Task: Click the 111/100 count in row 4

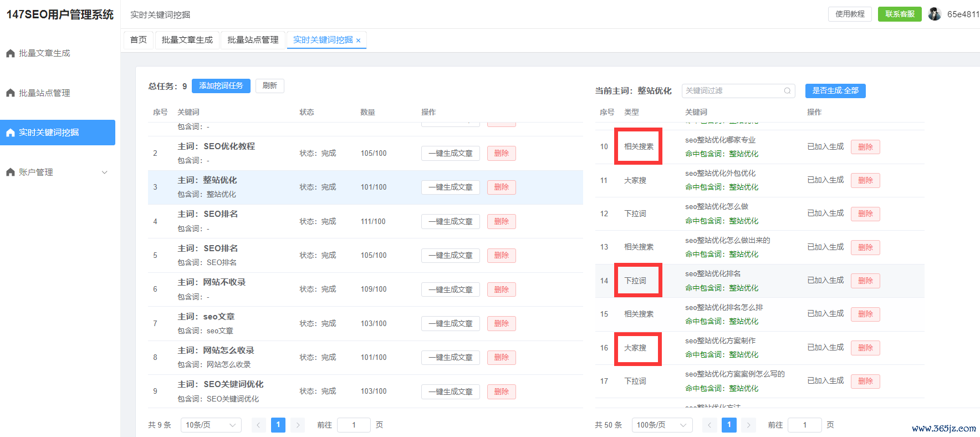Action: (373, 222)
